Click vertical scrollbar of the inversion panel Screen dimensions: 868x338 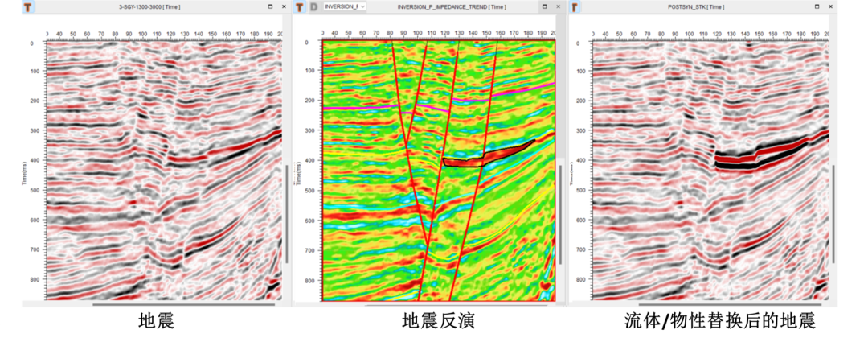tap(561, 212)
